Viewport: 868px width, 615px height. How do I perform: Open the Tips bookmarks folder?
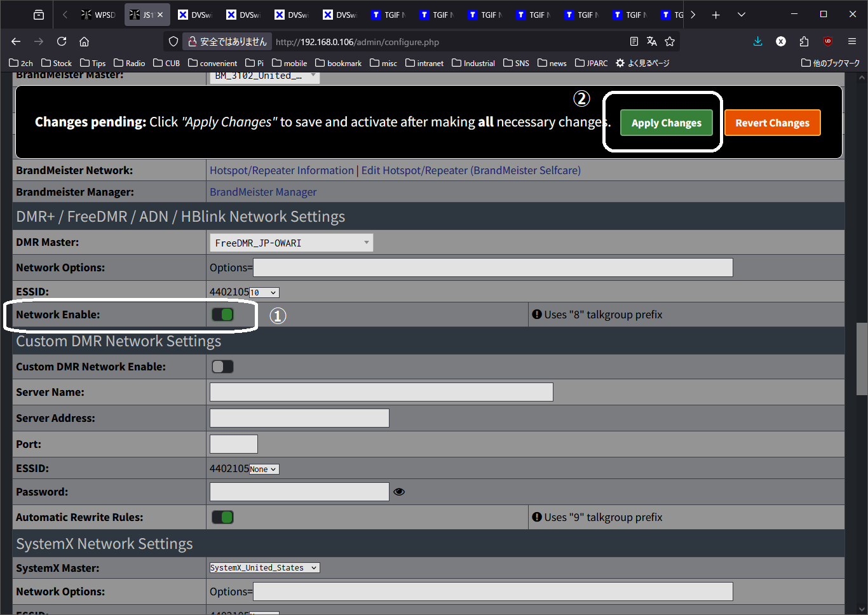(93, 63)
